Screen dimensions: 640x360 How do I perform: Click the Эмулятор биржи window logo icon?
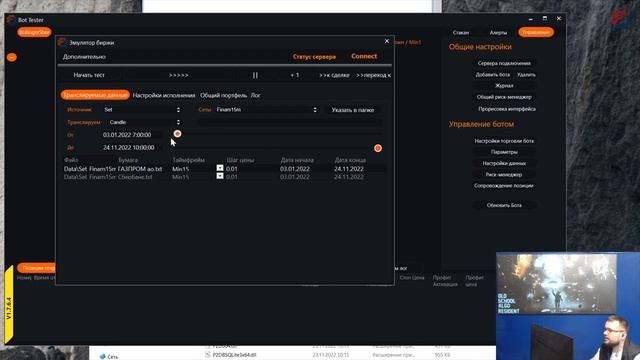[62, 42]
